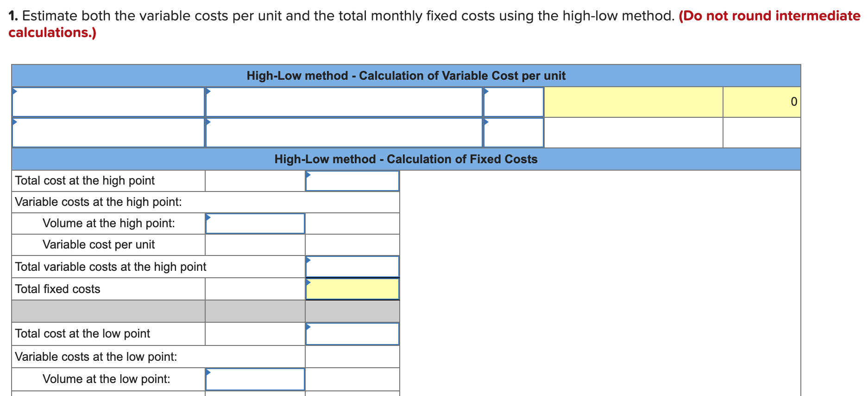The width and height of the screenshot is (868, 396).
Task: Click the 'Total cost at the high point' label
Action: tap(85, 181)
